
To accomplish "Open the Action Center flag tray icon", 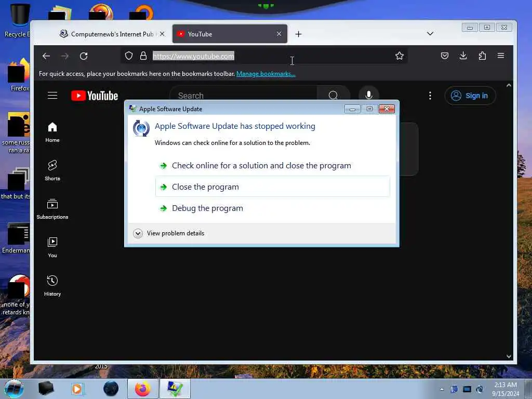I will tap(454, 389).
